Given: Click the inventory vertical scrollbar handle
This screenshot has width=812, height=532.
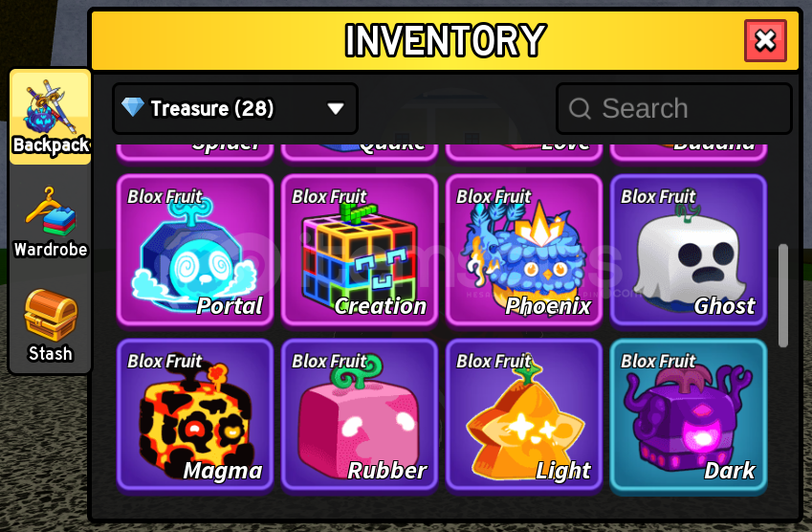Looking at the screenshot, I should [783, 296].
